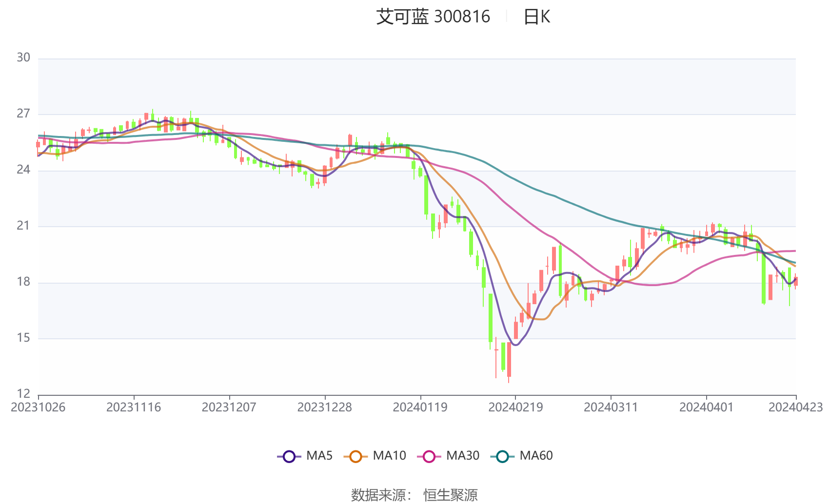Click the x-axis date 20240119
The height and width of the screenshot is (504, 829).
click(x=420, y=407)
